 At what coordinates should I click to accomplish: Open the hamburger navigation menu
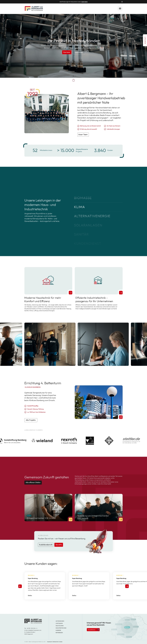[x=120, y=9]
